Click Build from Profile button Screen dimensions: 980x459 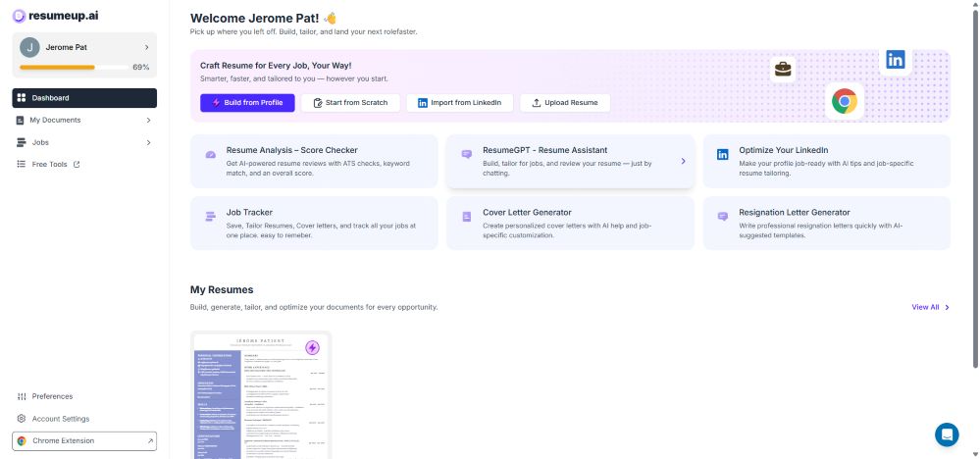click(x=247, y=102)
